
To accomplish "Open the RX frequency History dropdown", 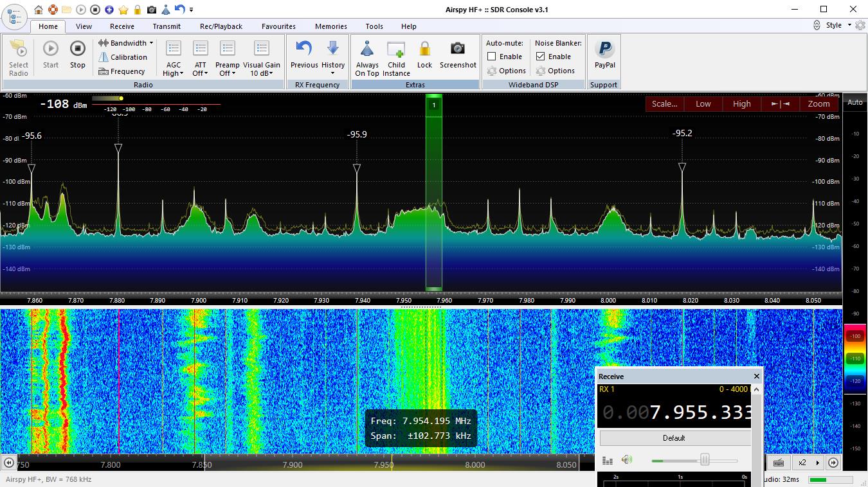I will click(x=333, y=58).
